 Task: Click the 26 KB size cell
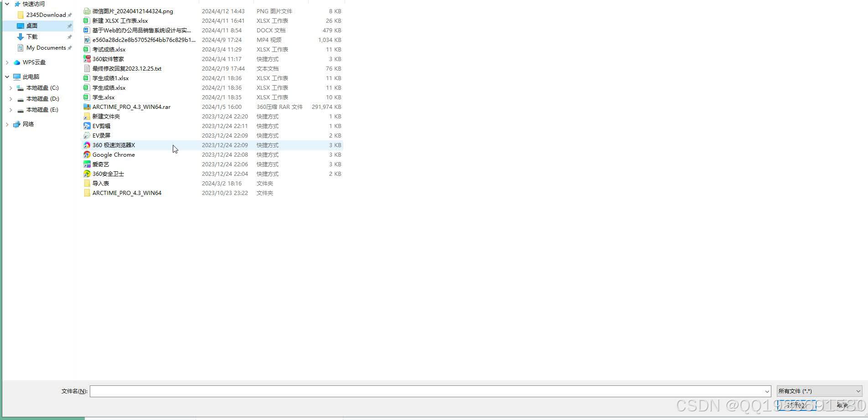tap(334, 20)
